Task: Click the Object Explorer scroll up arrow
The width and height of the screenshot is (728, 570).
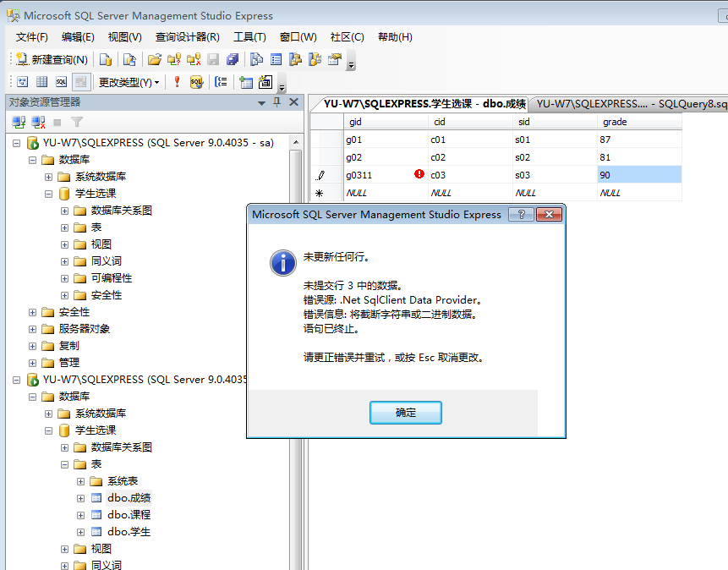Action: click(x=296, y=142)
